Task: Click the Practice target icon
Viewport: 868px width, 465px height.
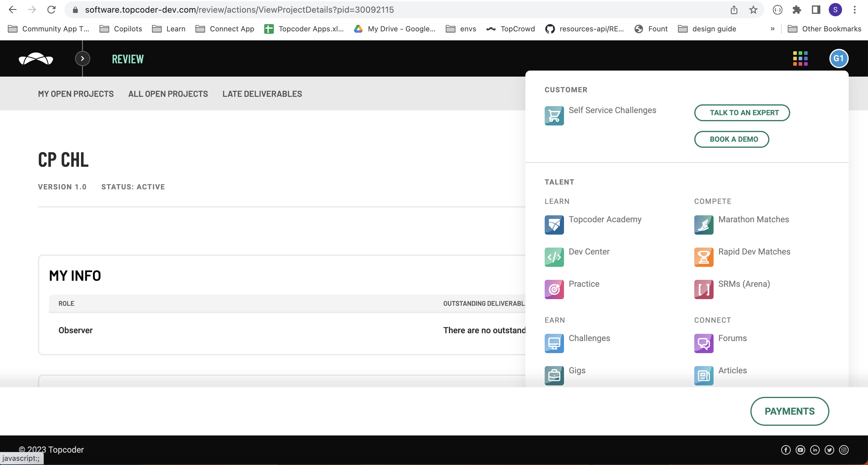Action: pyautogui.click(x=554, y=289)
